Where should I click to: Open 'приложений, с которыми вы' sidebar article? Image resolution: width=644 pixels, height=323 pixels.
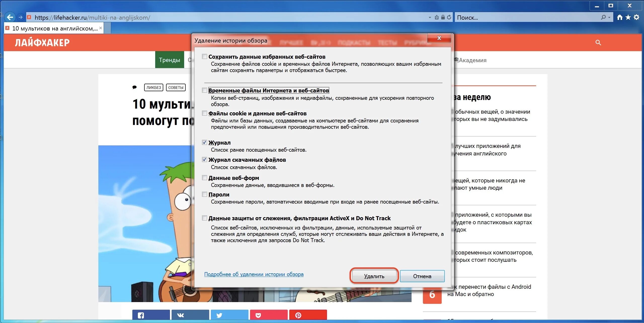pyautogui.click(x=493, y=222)
